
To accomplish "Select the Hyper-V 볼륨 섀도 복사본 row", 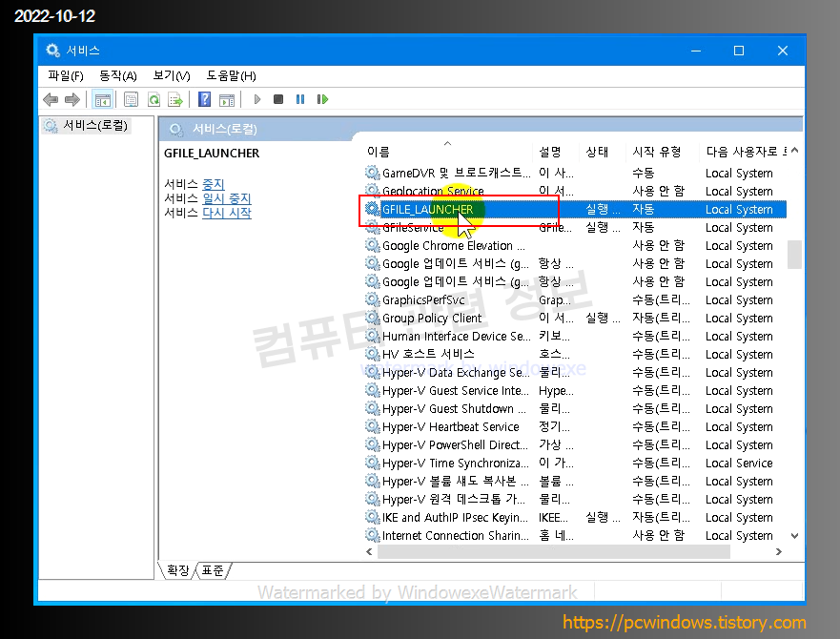I will [x=575, y=482].
